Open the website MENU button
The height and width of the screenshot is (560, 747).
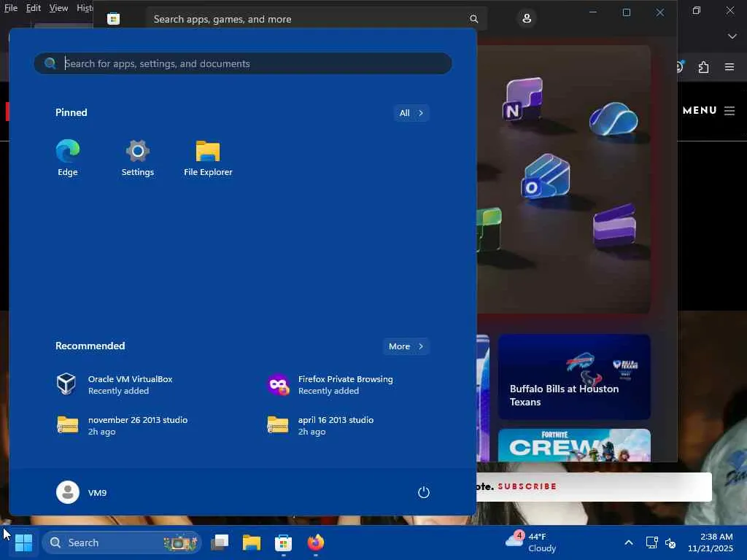tap(708, 111)
